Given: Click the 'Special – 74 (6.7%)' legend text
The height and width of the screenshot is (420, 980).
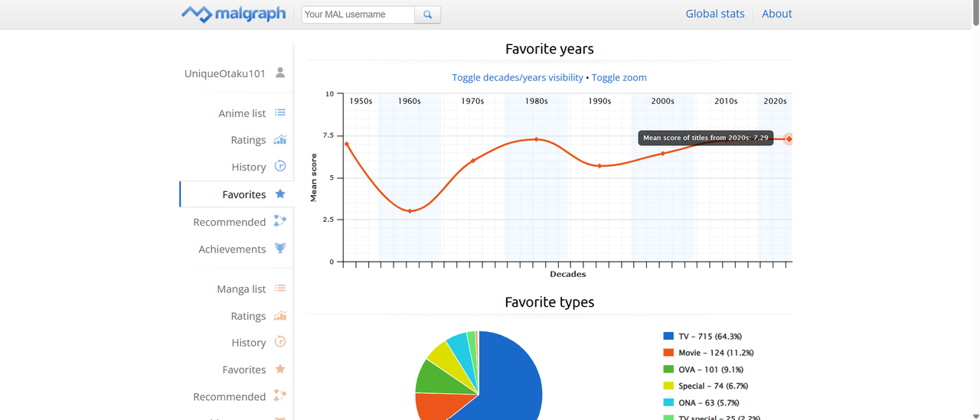Looking at the screenshot, I should point(714,386).
